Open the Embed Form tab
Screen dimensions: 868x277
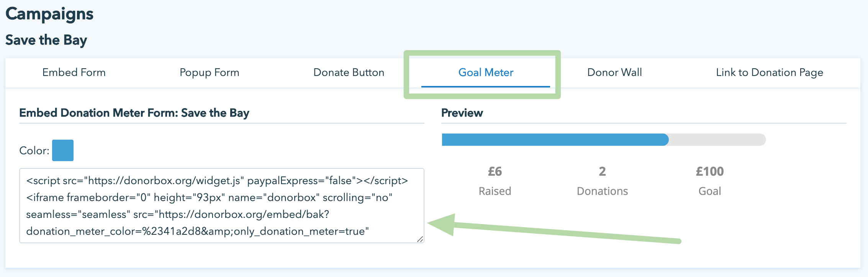[74, 73]
